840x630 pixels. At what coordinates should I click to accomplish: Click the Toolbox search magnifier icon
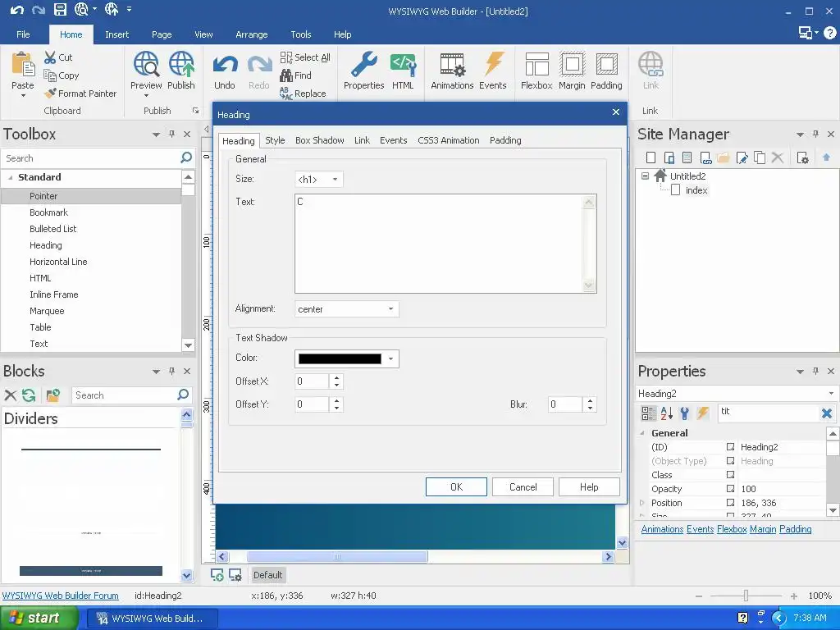tap(186, 157)
